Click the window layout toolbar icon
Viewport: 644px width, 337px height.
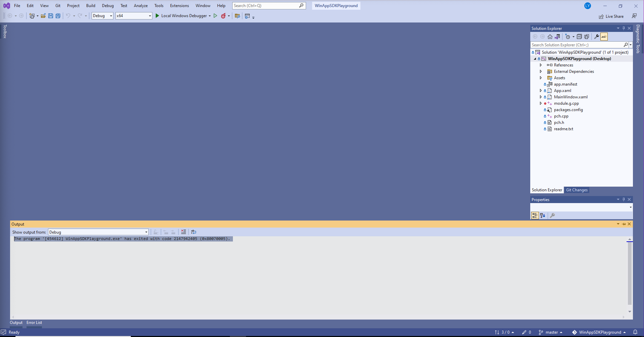point(247,16)
